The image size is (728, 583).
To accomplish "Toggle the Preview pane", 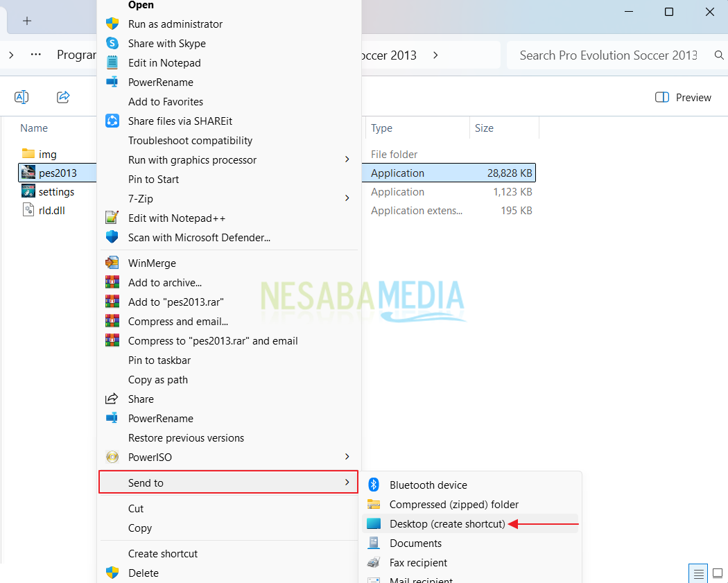I will [x=682, y=98].
